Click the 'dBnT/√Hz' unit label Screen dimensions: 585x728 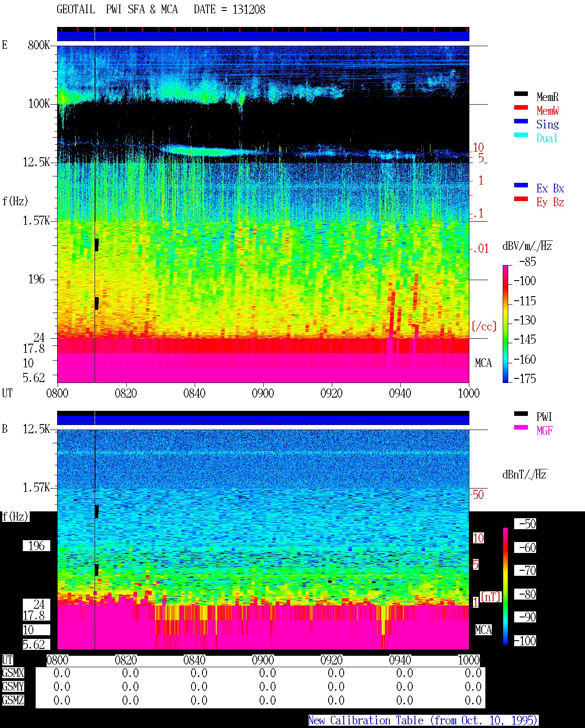point(525,474)
